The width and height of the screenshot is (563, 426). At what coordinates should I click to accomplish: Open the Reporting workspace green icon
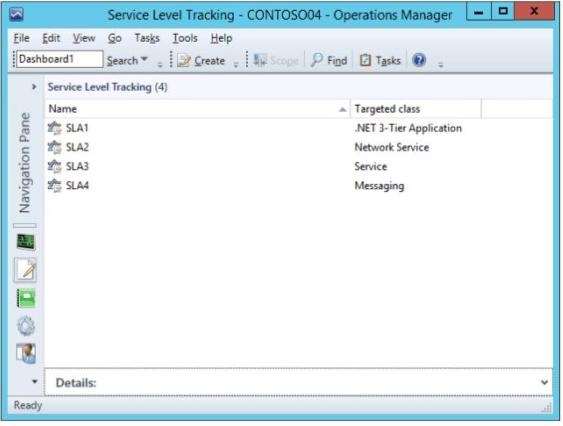coord(26,298)
